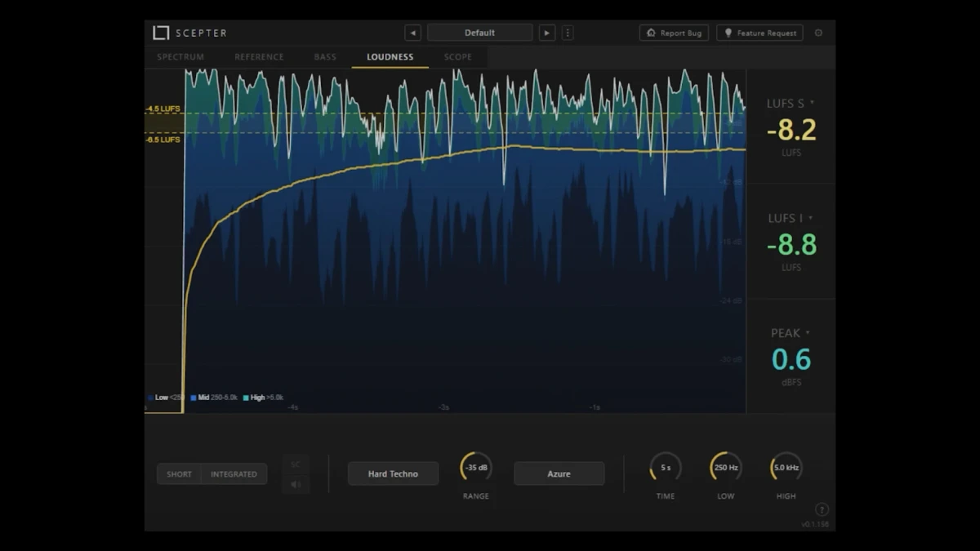Image resolution: width=980 pixels, height=551 pixels.
Task: Click the Report Bug button
Action: 674,33
